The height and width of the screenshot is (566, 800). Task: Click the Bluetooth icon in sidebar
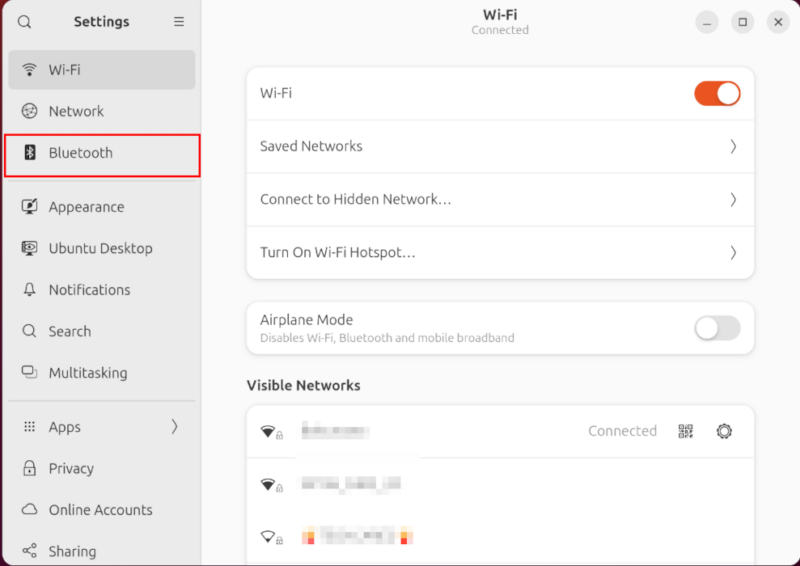pyautogui.click(x=30, y=153)
